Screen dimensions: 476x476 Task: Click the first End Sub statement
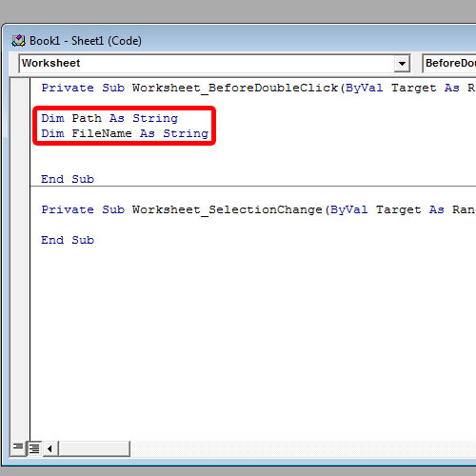point(68,179)
